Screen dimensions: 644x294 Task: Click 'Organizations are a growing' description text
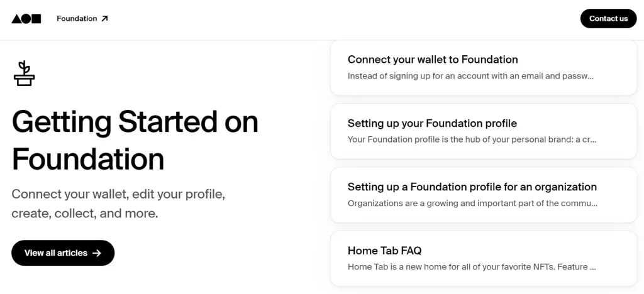[472, 204]
